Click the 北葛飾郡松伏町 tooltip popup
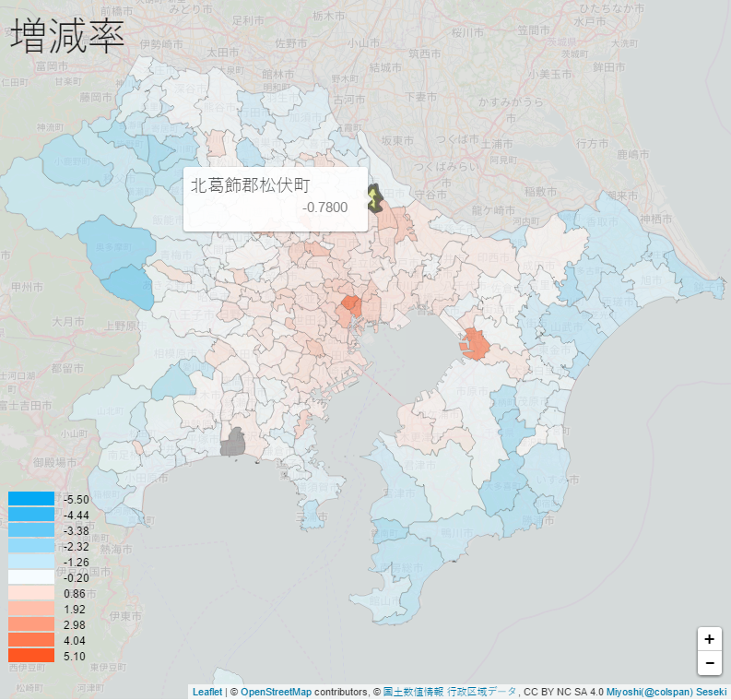The width and height of the screenshot is (731, 700). 275,198
